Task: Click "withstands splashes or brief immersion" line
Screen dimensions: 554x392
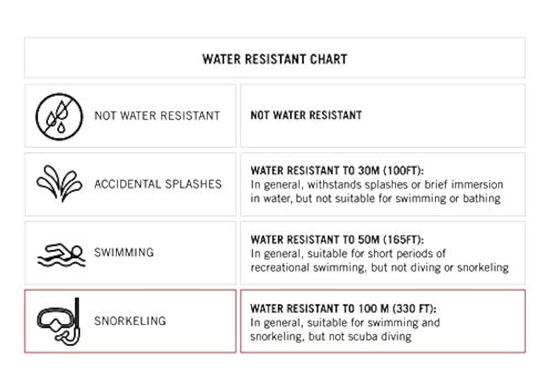Action: point(377,185)
